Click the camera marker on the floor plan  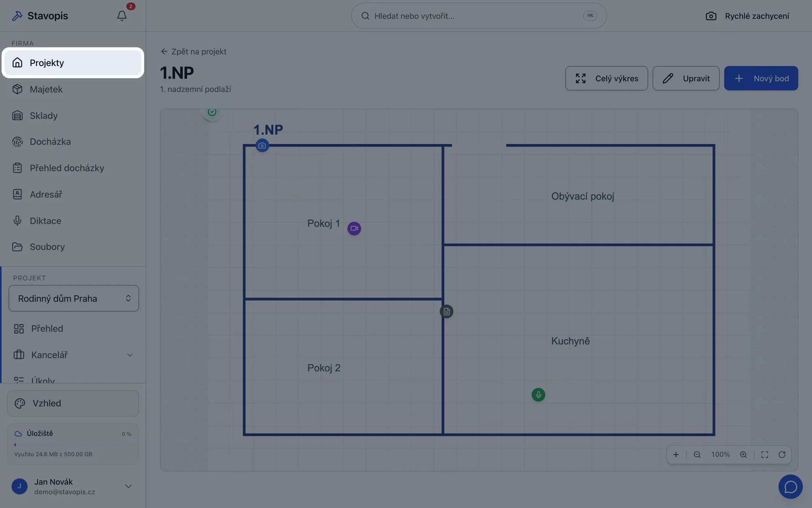coord(262,145)
